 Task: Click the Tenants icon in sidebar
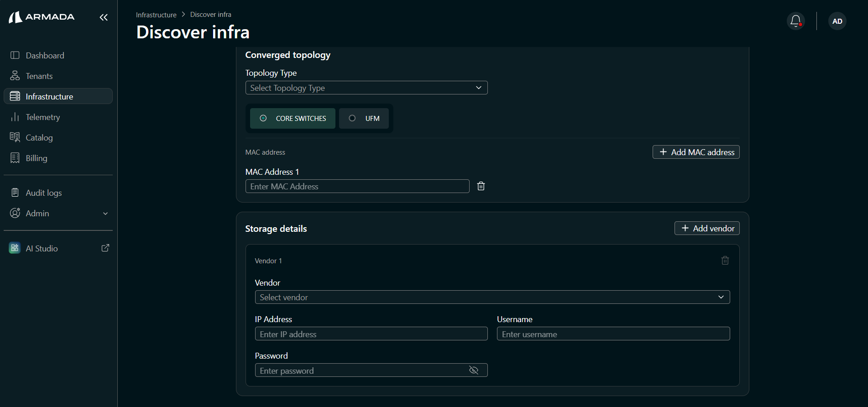(x=15, y=76)
